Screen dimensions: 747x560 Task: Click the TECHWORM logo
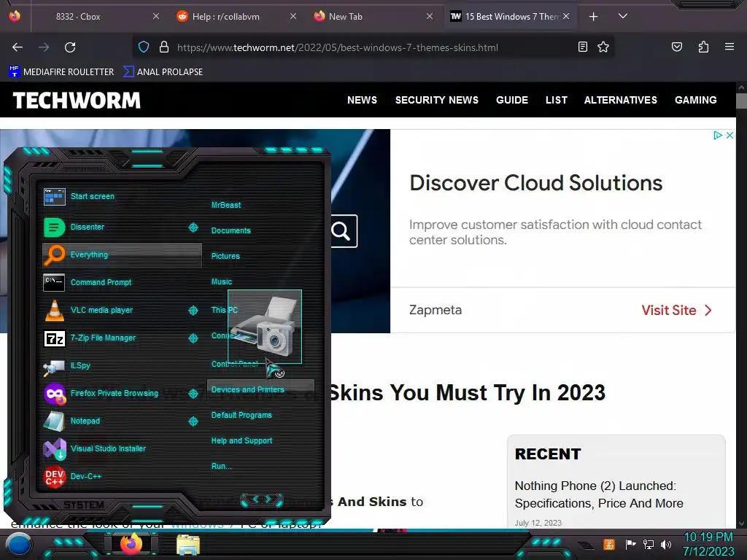tap(77, 101)
